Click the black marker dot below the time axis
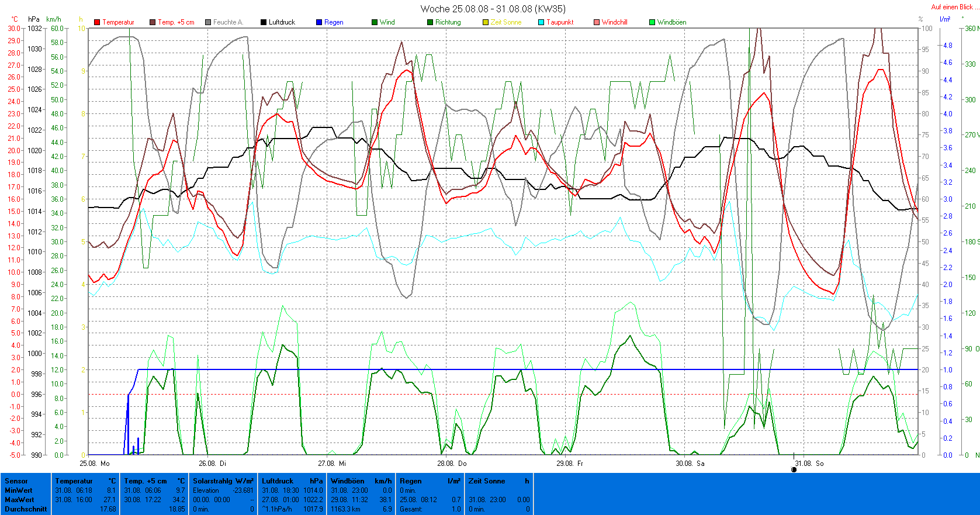The image size is (980, 515). tap(794, 469)
